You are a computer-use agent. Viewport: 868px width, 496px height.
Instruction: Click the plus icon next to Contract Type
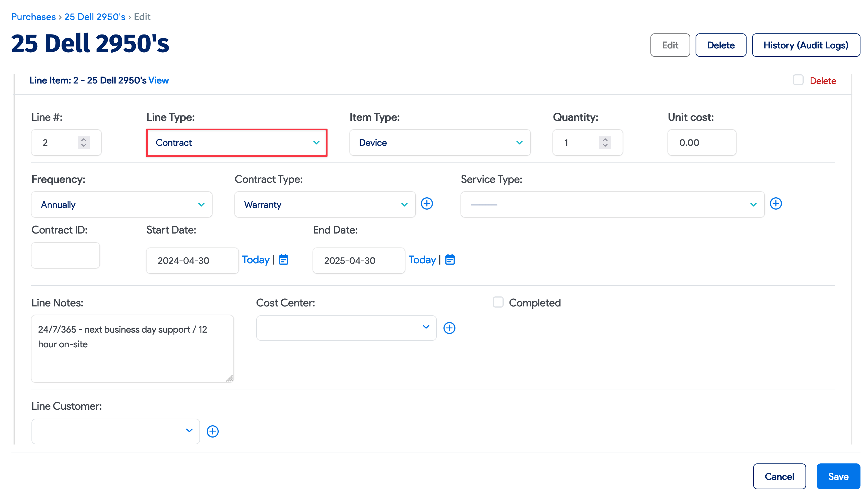pyautogui.click(x=426, y=204)
